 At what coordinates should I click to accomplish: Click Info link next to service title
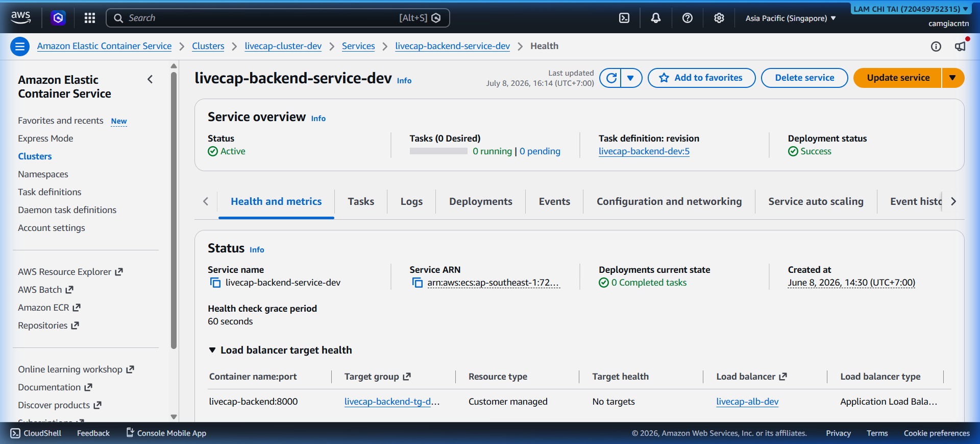[404, 81]
